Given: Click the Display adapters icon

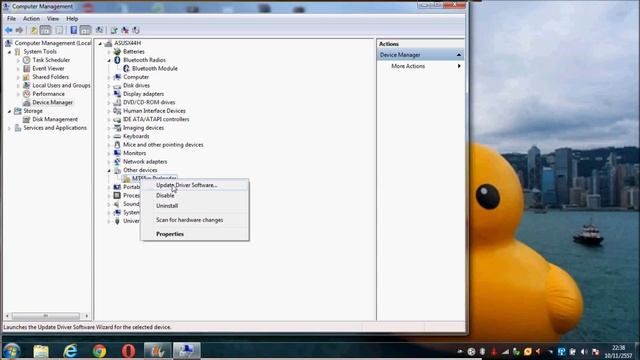Looking at the screenshot, I should (x=117, y=94).
